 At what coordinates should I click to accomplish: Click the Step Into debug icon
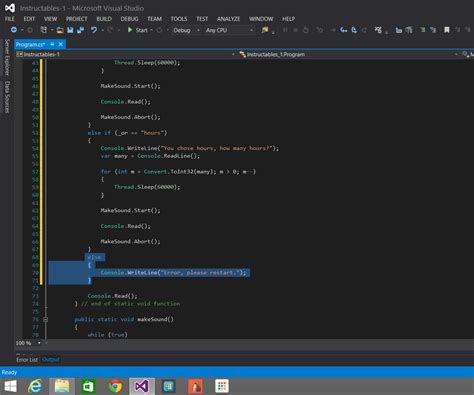click(343, 30)
